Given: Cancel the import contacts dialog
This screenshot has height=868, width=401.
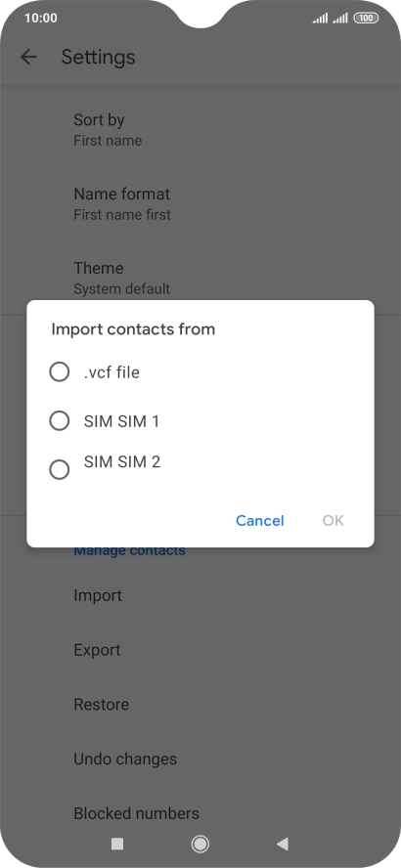Looking at the screenshot, I should (x=260, y=520).
